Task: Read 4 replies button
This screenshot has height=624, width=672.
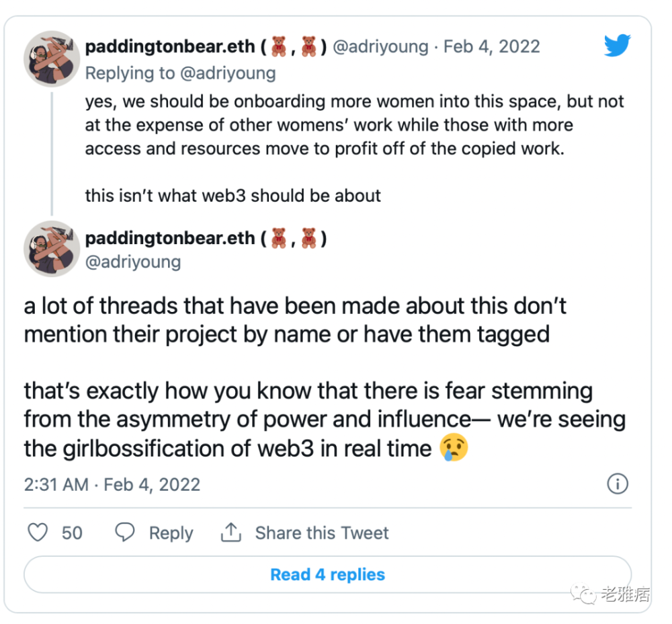Action: pos(327,575)
